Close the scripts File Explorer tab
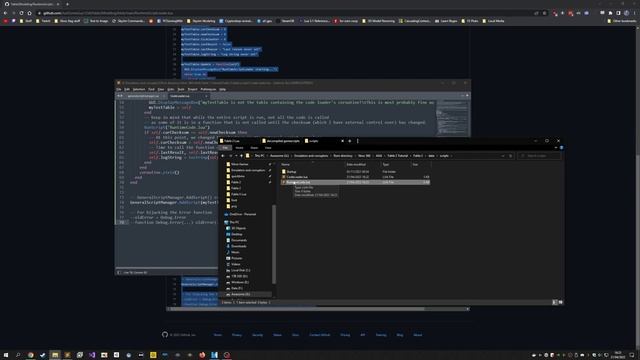The width and height of the screenshot is (640, 360). [342, 141]
